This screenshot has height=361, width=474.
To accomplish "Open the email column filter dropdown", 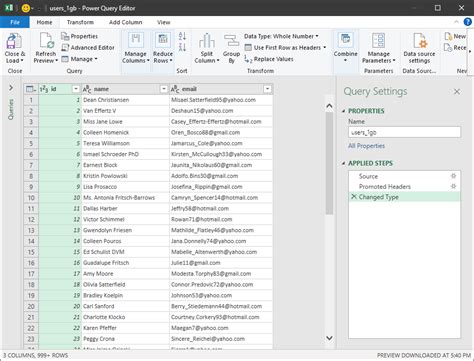I will (267, 89).
